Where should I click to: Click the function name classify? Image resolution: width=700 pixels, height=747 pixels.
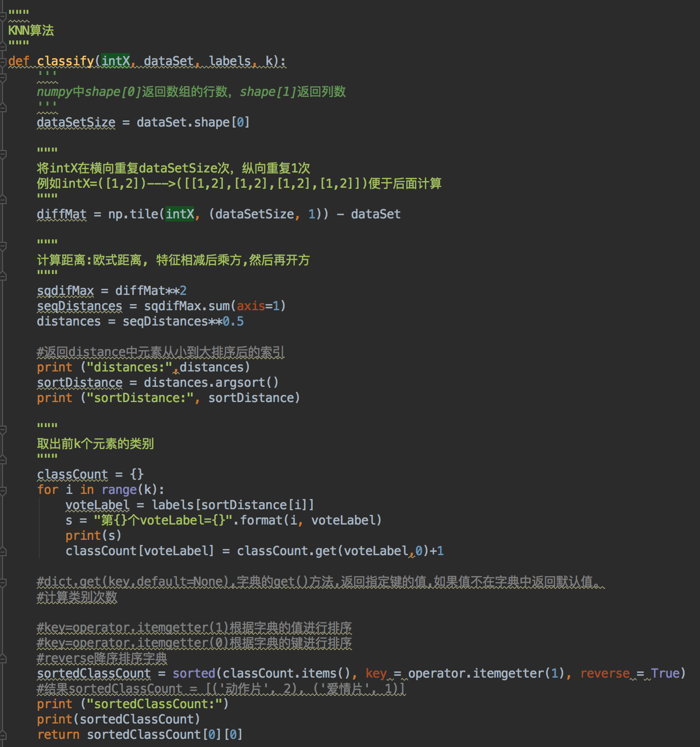click(65, 61)
